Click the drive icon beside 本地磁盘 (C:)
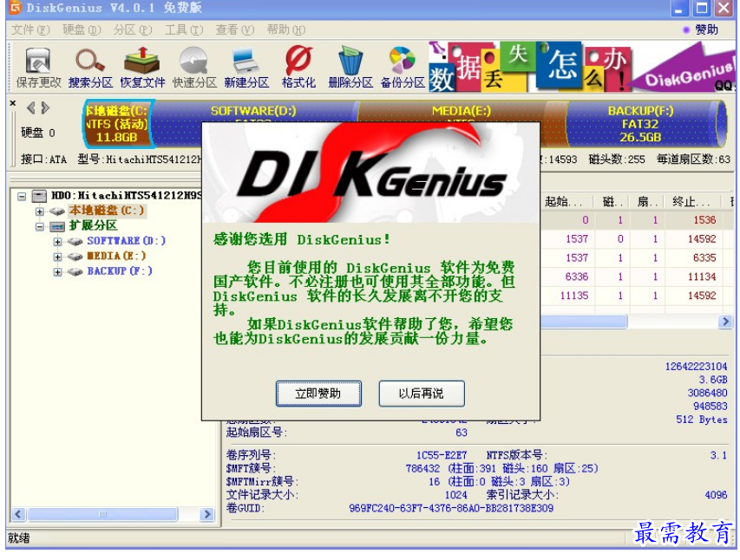The image size is (740, 560). 57,211
